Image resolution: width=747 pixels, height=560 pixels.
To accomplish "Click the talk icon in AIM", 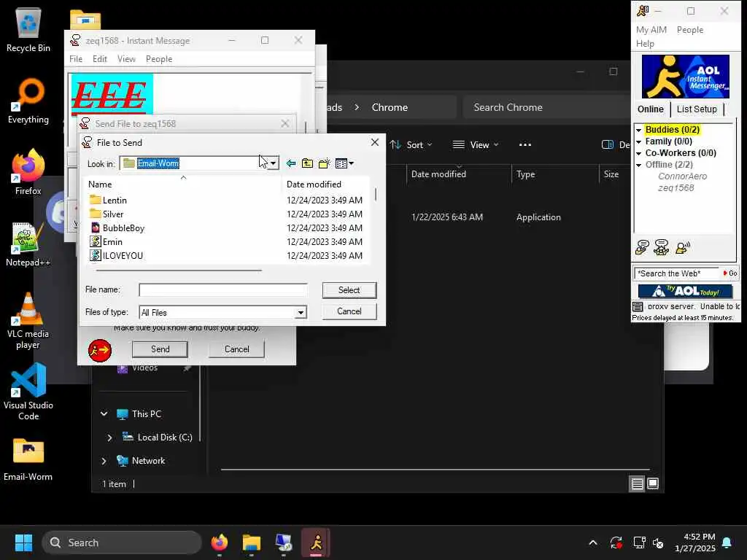I will tap(682, 248).
